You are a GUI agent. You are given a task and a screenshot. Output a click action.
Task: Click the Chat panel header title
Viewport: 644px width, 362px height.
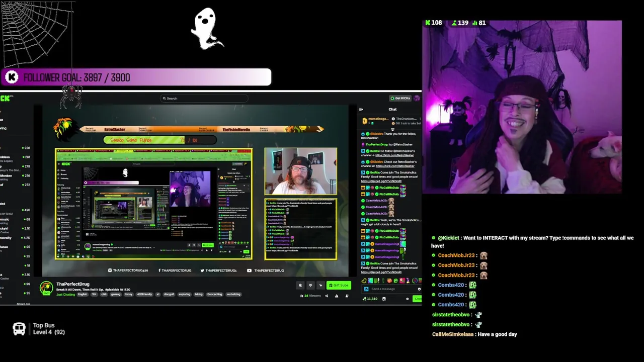[x=392, y=110]
